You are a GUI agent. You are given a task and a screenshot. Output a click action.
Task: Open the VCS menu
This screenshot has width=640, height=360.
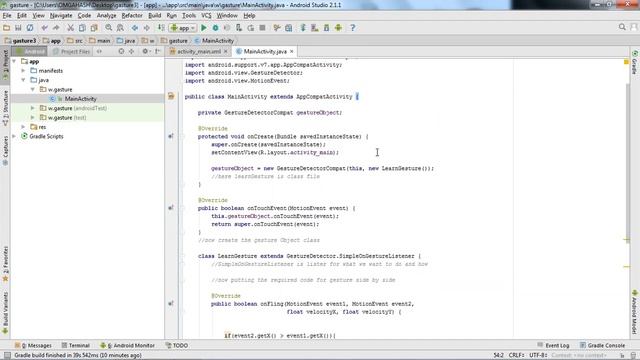pos(206,16)
